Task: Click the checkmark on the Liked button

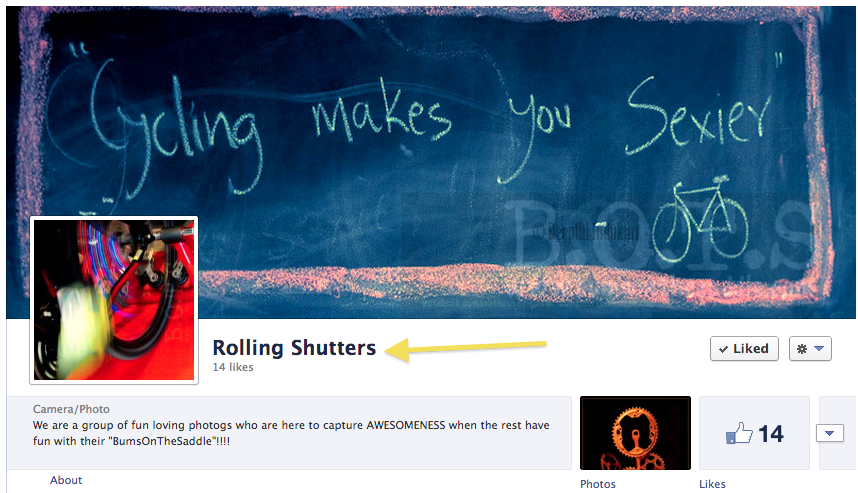Action: (723, 349)
